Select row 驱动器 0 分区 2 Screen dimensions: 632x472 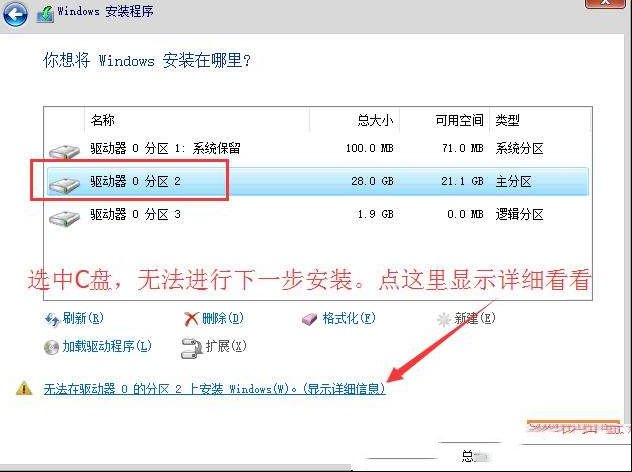(x=318, y=181)
